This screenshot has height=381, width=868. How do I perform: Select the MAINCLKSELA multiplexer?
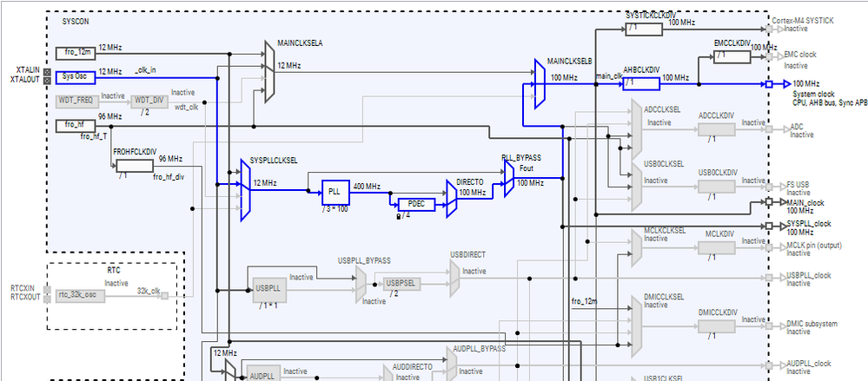click(x=269, y=72)
